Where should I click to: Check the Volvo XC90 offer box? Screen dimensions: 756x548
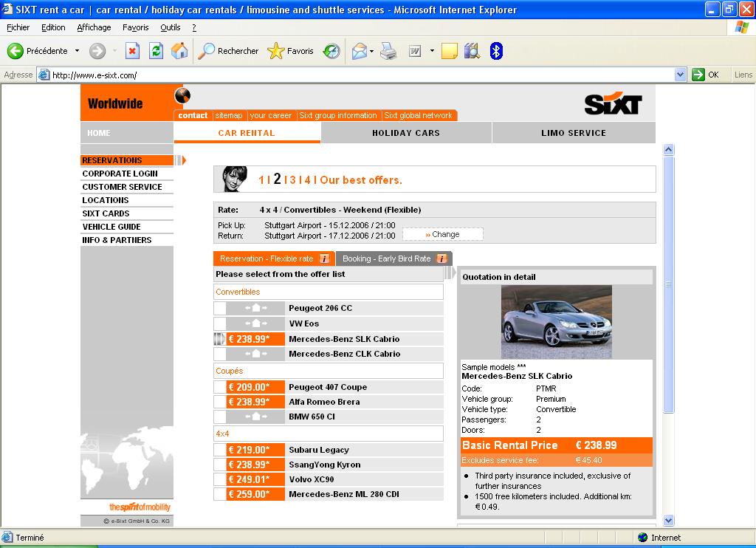[x=220, y=479]
